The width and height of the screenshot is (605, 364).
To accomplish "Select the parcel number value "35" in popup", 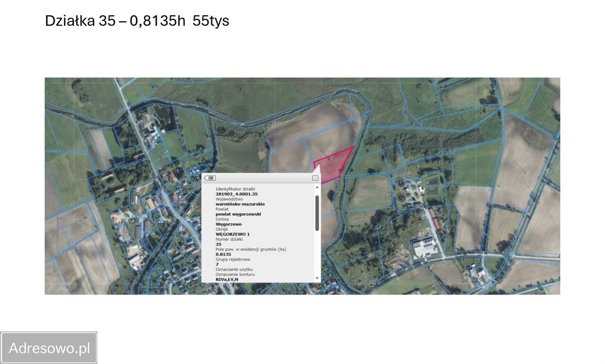I will 218,244.
